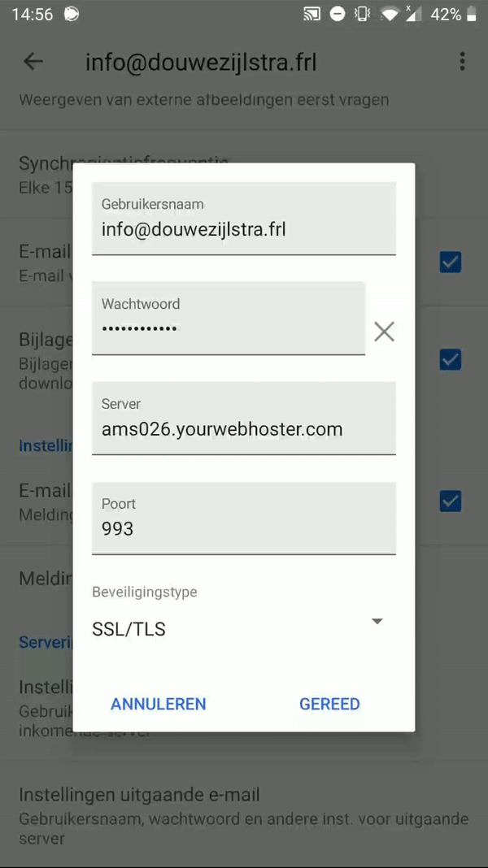Viewport: 488px width, 868px height.
Task: Open the Beveiligingstype dropdown arrow
Action: [377, 621]
